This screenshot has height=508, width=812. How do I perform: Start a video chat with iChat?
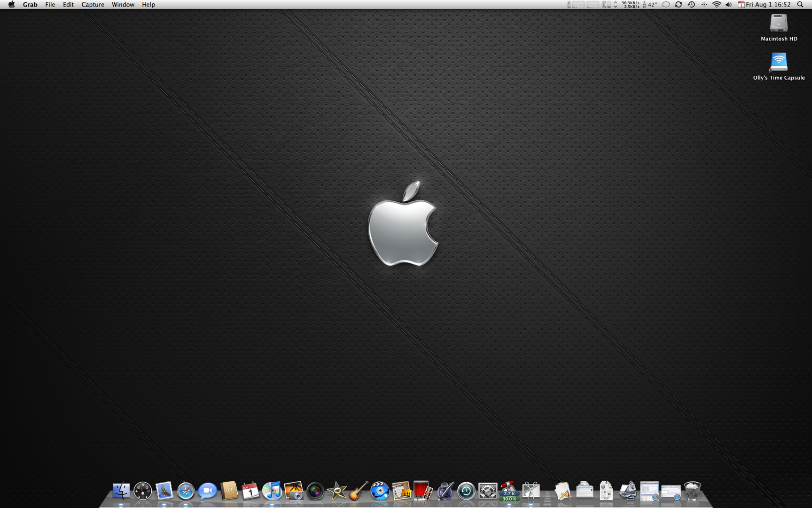[207, 492]
